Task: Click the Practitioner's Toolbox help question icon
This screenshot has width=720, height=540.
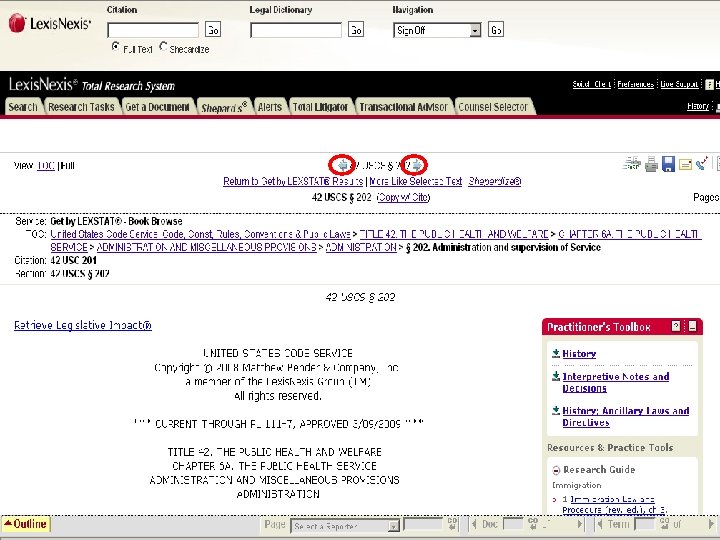Action: (676, 326)
